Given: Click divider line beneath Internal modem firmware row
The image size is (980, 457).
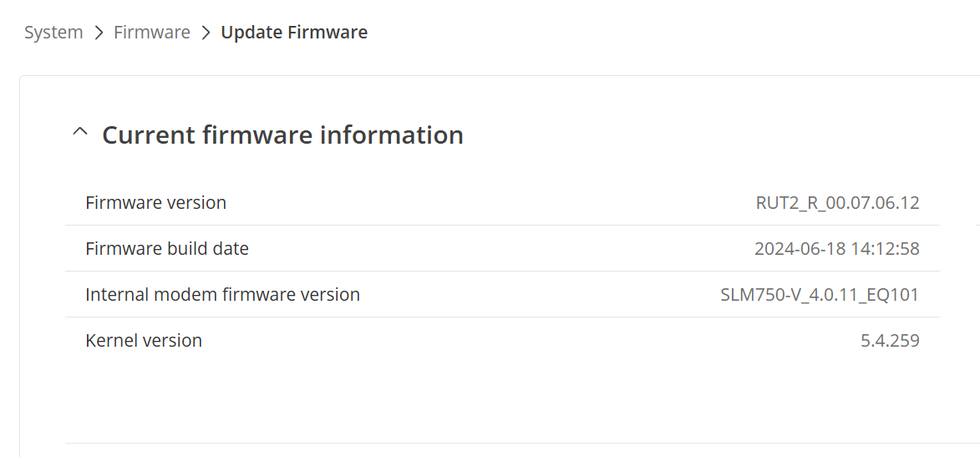Looking at the screenshot, I should tap(501, 317).
